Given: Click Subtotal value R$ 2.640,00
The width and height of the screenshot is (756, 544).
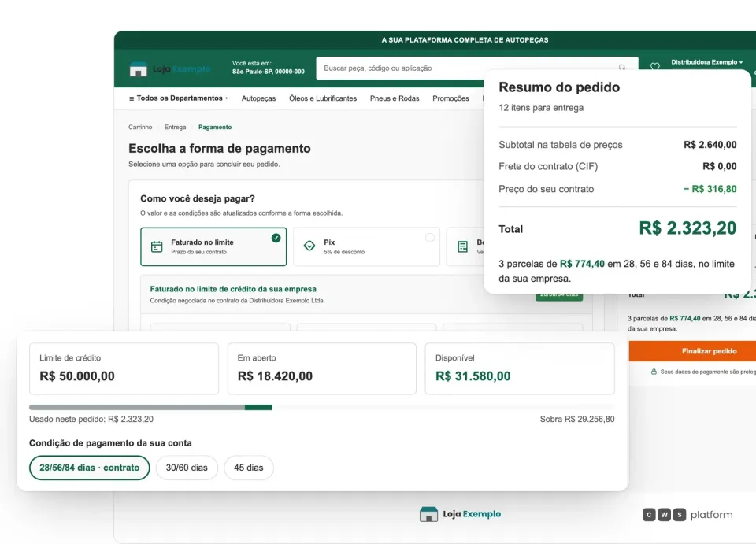Looking at the screenshot, I should 710,145.
